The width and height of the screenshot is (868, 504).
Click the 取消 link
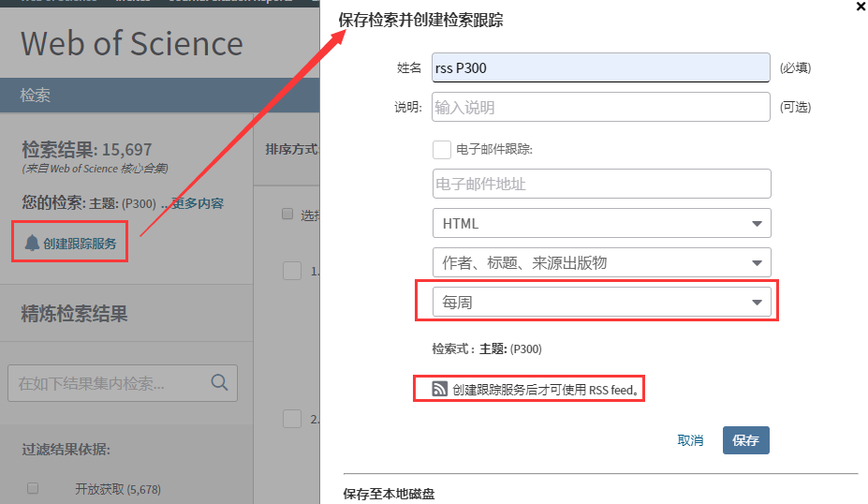[690, 440]
